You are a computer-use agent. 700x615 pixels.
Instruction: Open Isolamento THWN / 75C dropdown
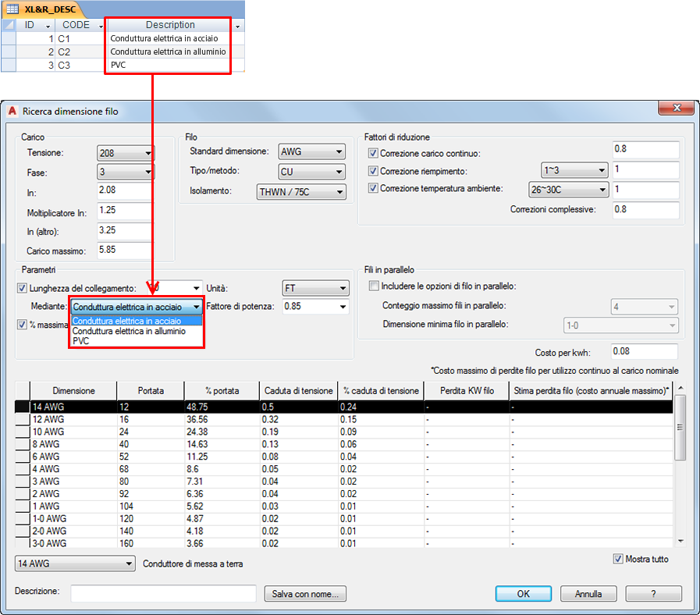tap(301, 192)
